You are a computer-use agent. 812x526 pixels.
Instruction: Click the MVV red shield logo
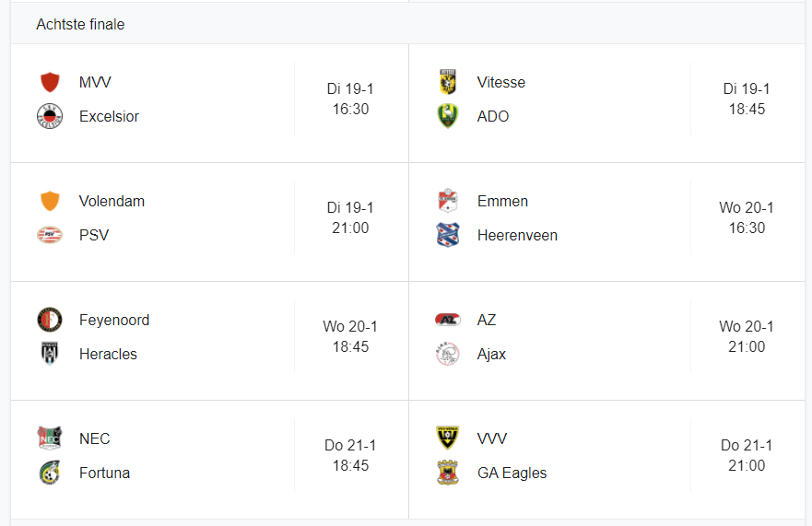tap(50, 82)
